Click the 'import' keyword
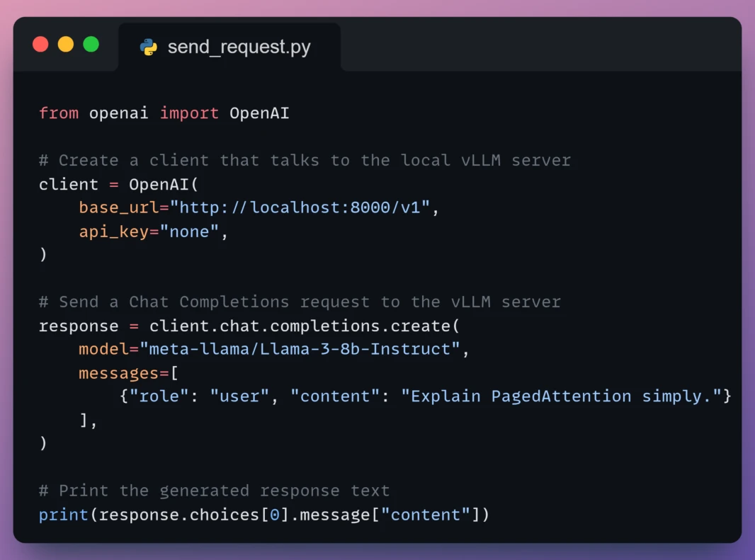 click(x=189, y=113)
